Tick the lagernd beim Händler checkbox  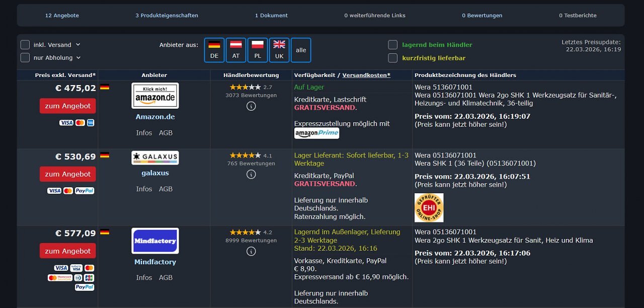393,45
